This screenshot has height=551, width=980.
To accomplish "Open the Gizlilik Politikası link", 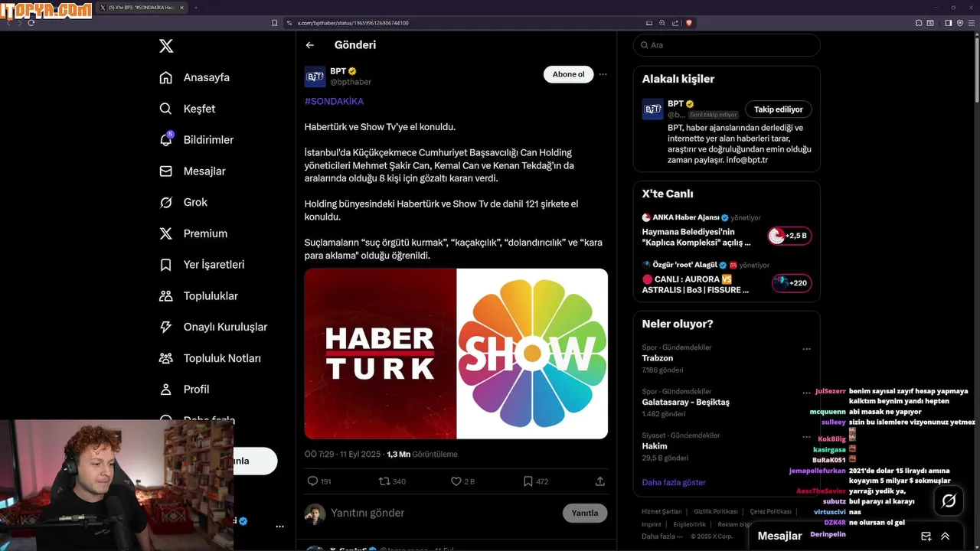I will point(716,511).
